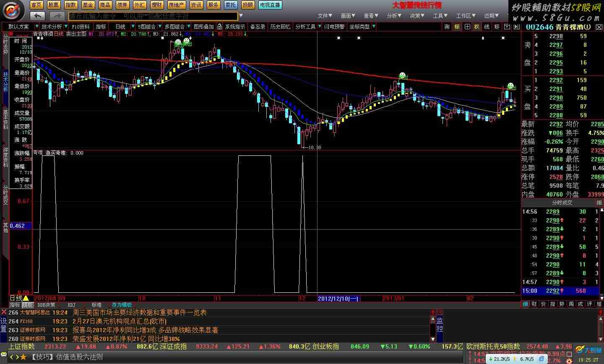Expand the 坐标类型 dropdown arrow
Viewport: 604px width, 364px height.
coord(373,26)
